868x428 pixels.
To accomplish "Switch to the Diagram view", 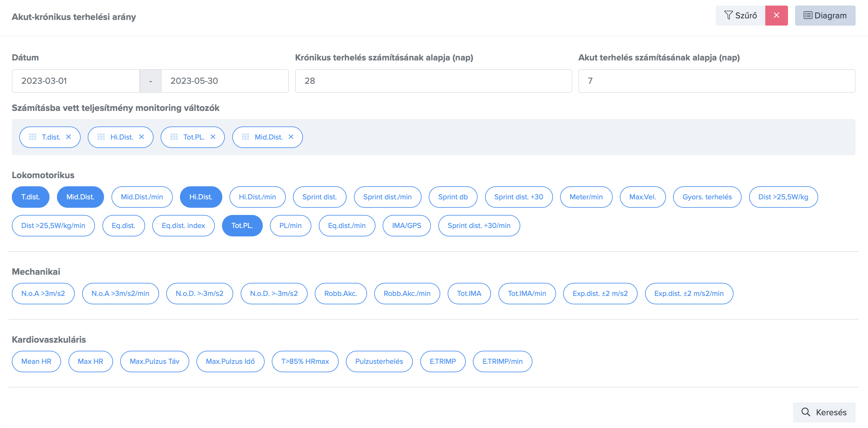I will point(825,16).
